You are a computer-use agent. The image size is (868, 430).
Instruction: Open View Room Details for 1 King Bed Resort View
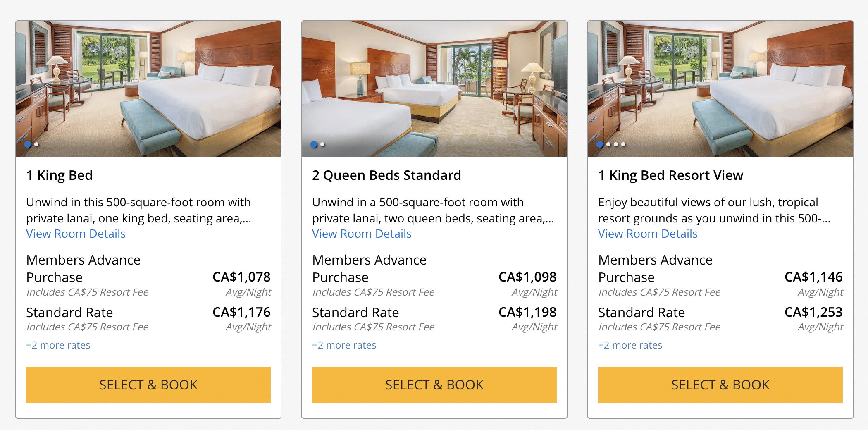pos(648,234)
